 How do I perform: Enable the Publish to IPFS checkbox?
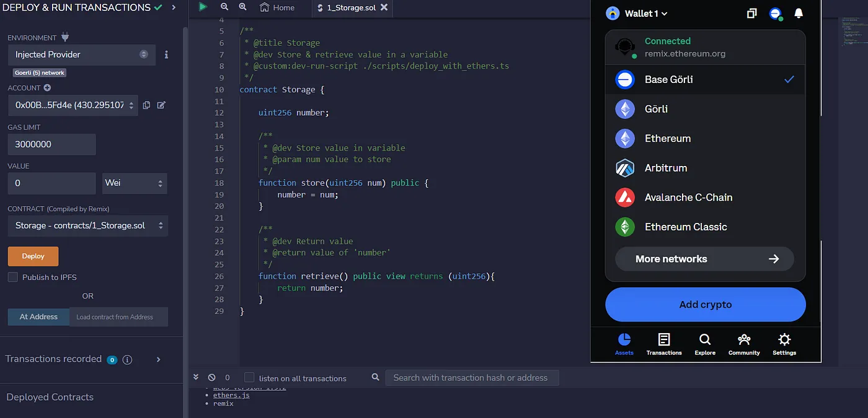pos(12,277)
